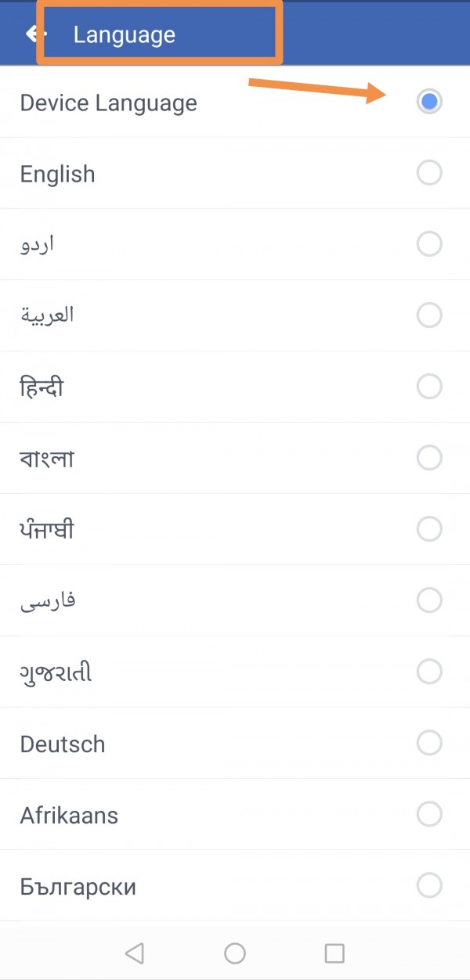Tap the back arrow in the header

(x=33, y=34)
